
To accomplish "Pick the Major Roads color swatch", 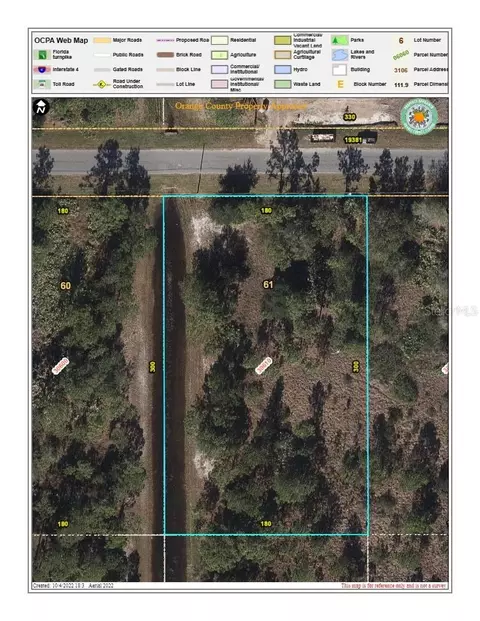I will pos(102,40).
